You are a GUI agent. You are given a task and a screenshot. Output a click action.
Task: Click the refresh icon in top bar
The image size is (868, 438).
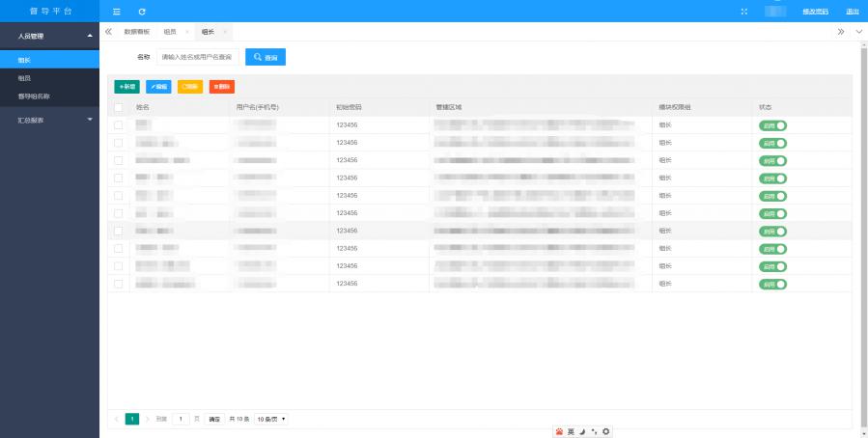pyautogui.click(x=142, y=11)
